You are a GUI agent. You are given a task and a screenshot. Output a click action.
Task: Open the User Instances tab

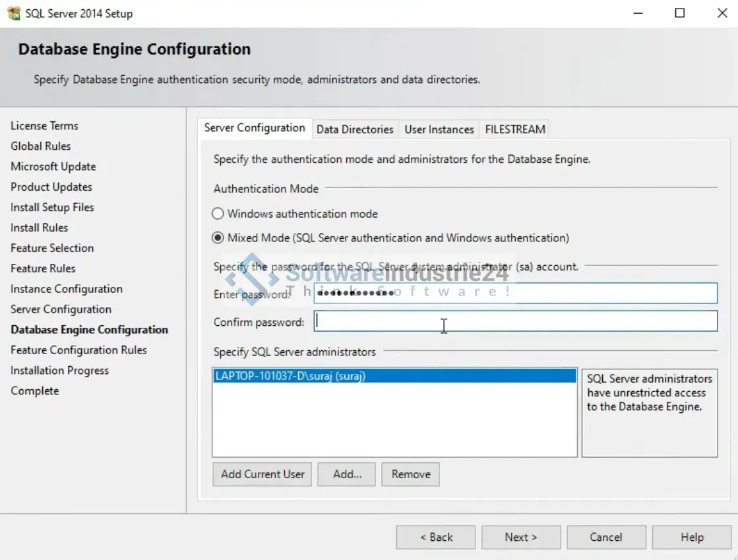pyautogui.click(x=439, y=129)
